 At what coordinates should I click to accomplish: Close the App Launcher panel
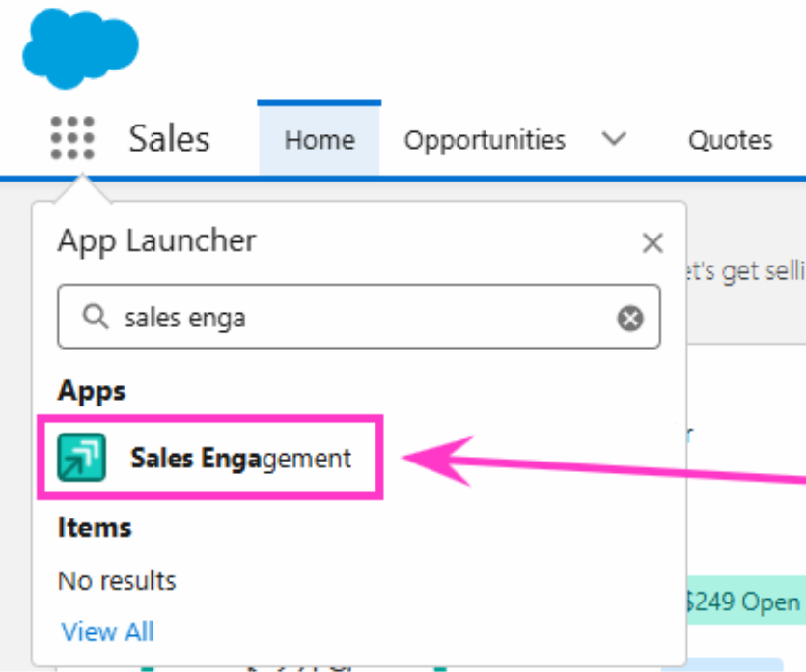pyautogui.click(x=653, y=242)
